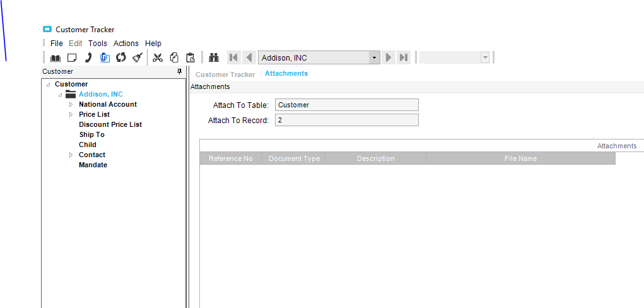Expand the Price List node
Screen dimensions: 644x308
[71, 114]
